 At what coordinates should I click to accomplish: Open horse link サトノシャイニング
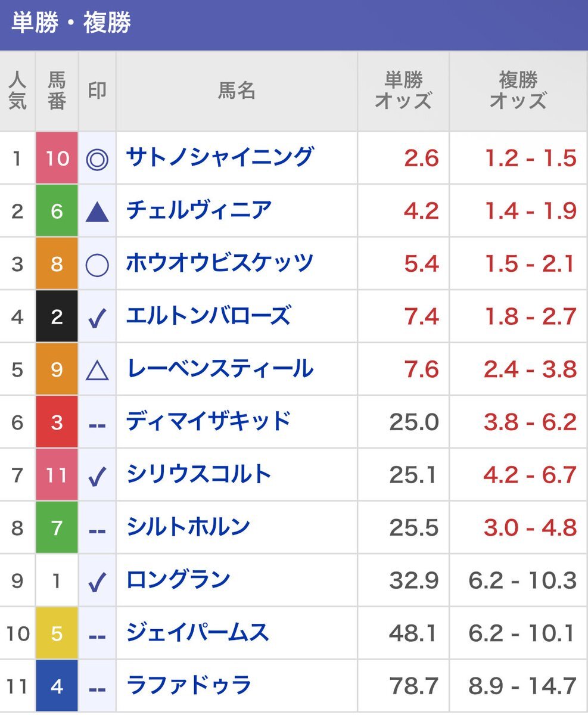point(219,157)
